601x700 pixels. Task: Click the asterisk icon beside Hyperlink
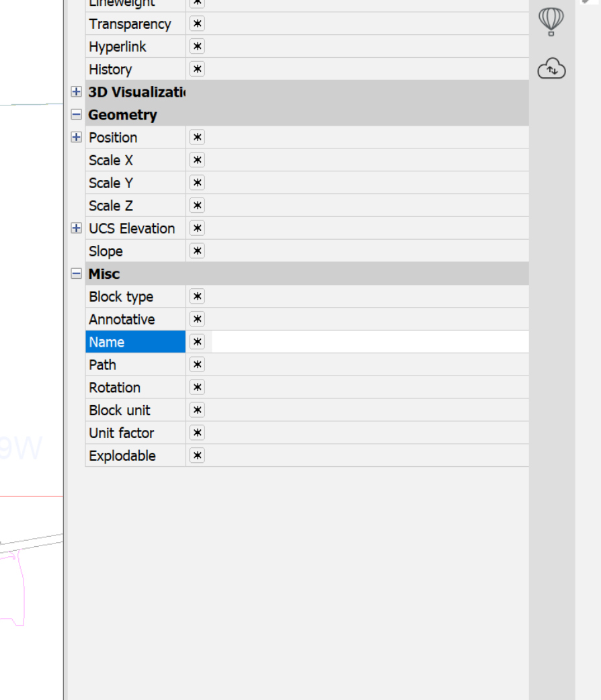pyautogui.click(x=197, y=47)
